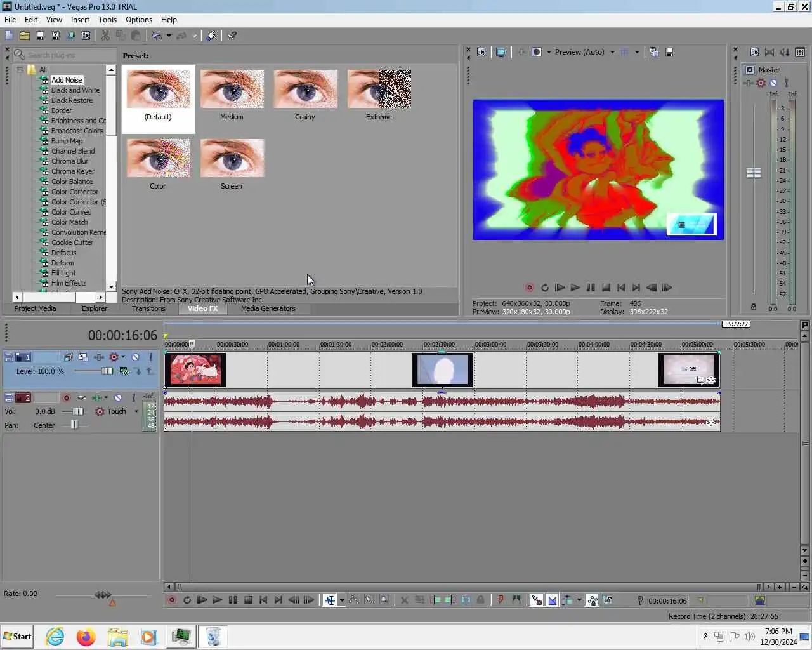
Task: Select Chroma Keyer in plug-in list
Action: tap(72, 171)
